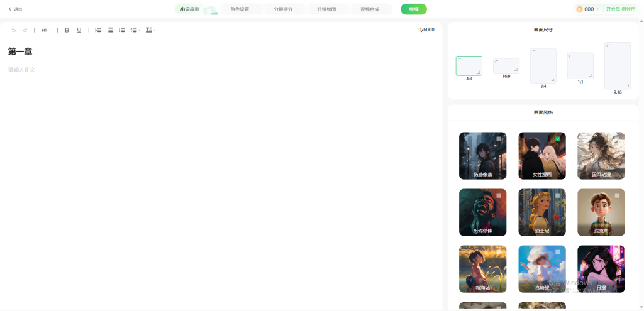The height and width of the screenshot is (311, 644).
Task: Switch to the 角色设置 step tab
Action: [240, 9]
